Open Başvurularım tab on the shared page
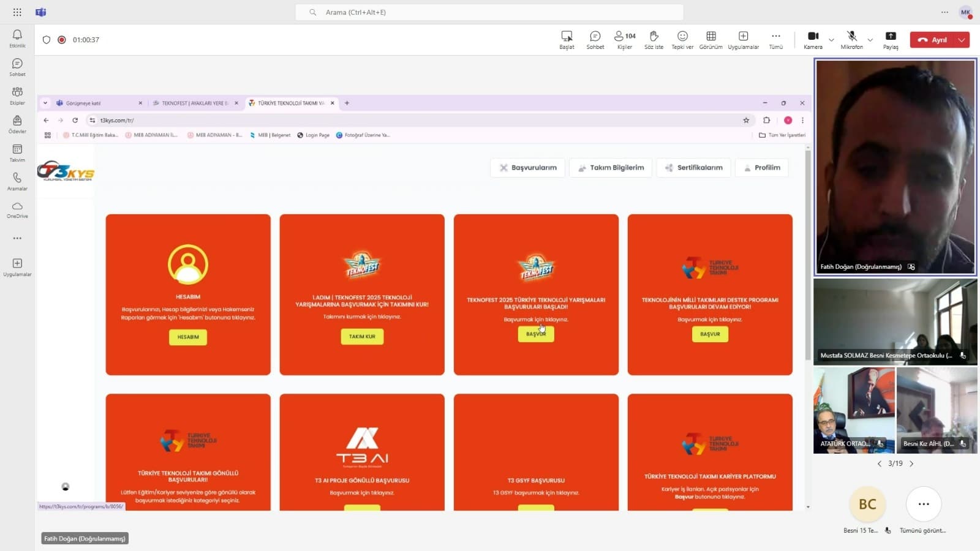This screenshot has height=551, width=980. (528, 168)
